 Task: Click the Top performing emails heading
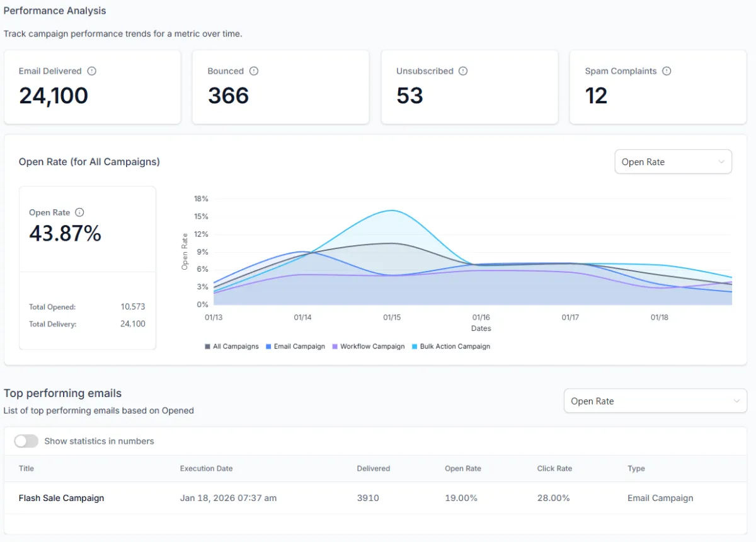62,393
